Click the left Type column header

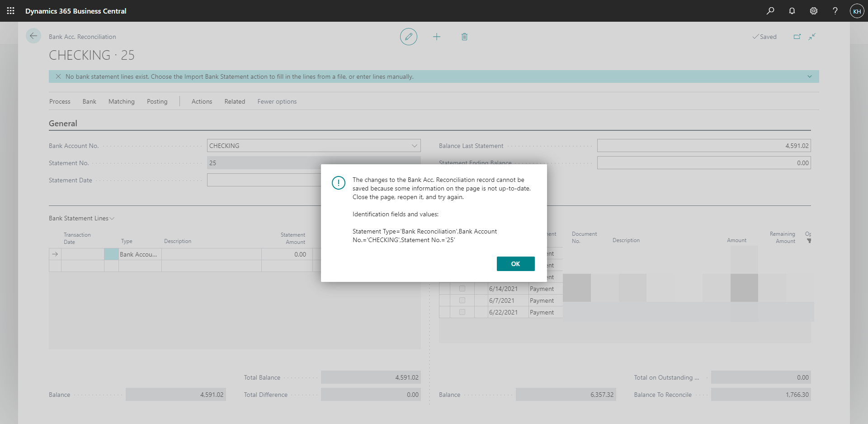tap(127, 241)
